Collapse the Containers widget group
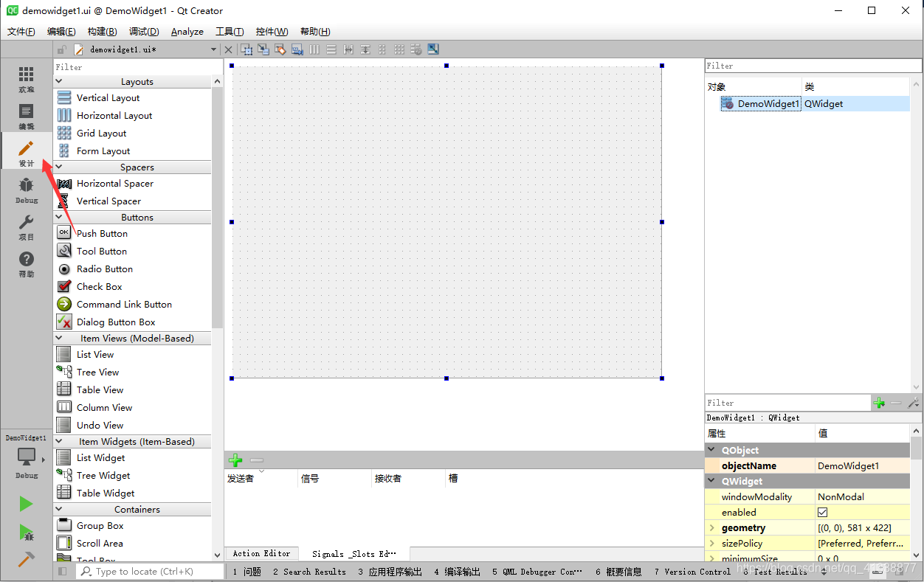This screenshot has width=924, height=582. tap(59, 509)
